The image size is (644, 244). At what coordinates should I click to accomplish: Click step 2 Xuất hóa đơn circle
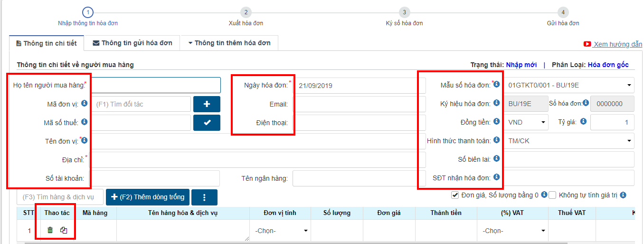246,12
